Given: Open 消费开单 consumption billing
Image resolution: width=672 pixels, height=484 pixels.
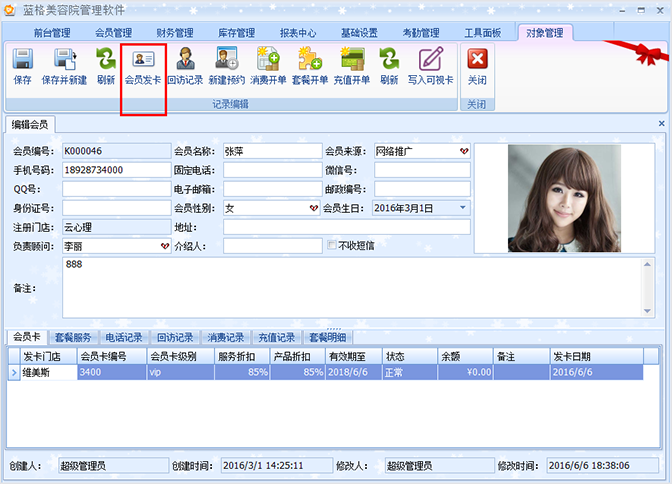Looking at the screenshot, I should (268, 65).
